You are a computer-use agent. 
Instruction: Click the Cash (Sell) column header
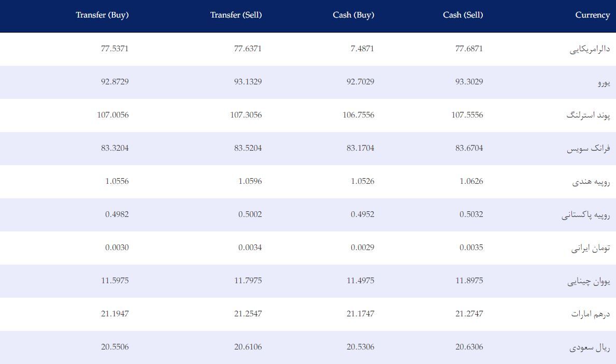tap(463, 16)
